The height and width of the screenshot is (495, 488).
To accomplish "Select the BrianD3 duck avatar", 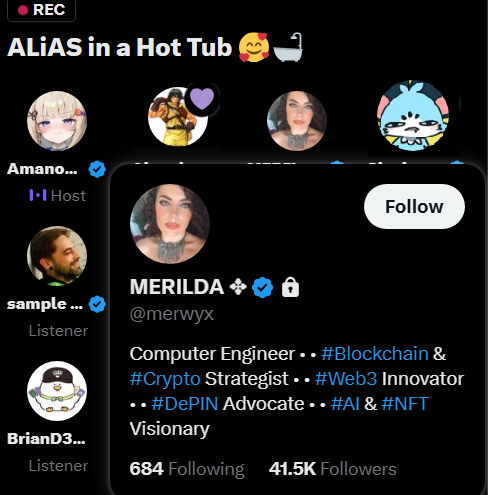I will [x=57, y=391].
